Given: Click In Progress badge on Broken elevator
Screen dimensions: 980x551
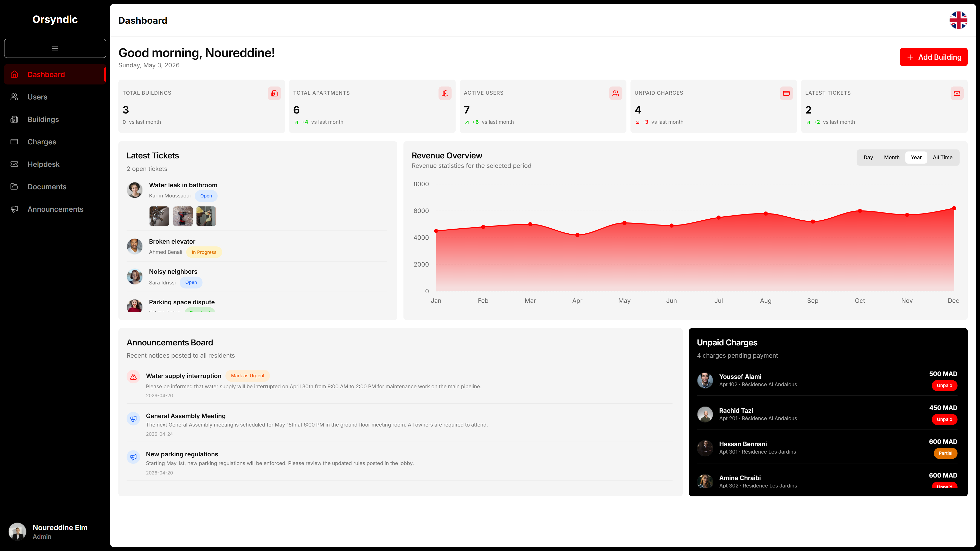Looking at the screenshot, I should (x=204, y=252).
